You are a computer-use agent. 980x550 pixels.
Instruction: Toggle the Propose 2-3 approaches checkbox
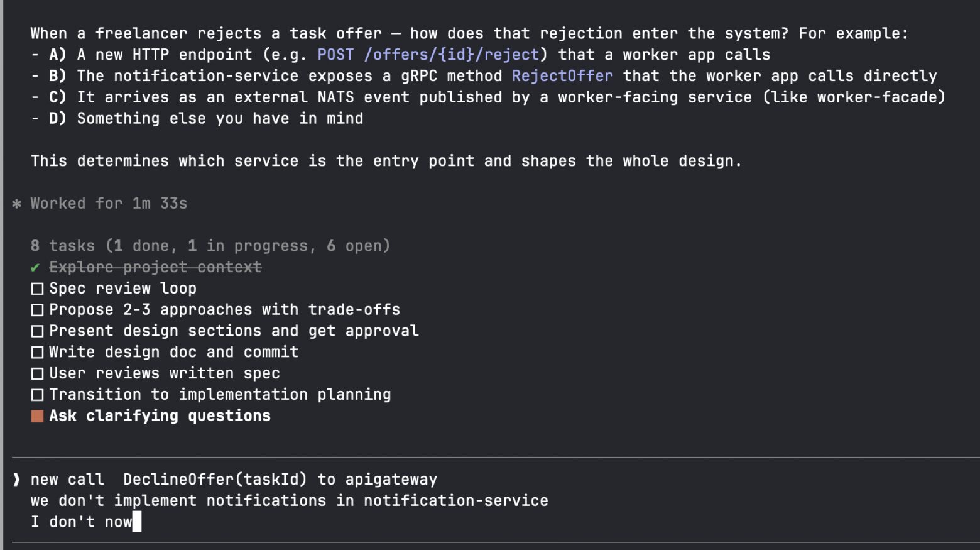click(x=37, y=310)
